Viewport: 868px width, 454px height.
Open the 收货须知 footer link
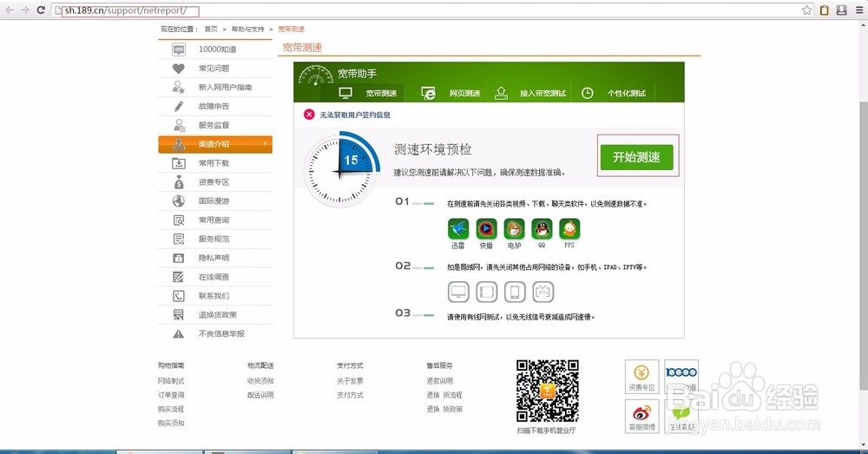pyautogui.click(x=260, y=381)
